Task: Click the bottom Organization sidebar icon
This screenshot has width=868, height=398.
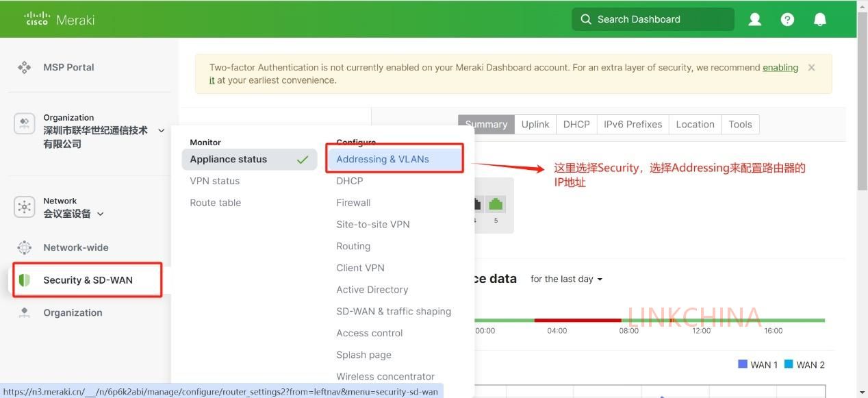Action: [25, 312]
